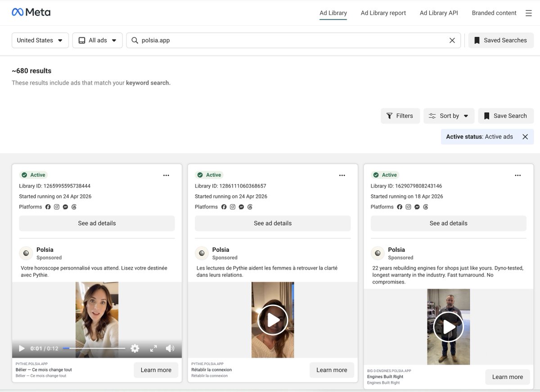Click Messenger platform icon on ad 1265995595738444
540x392 pixels.
pos(66,207)
